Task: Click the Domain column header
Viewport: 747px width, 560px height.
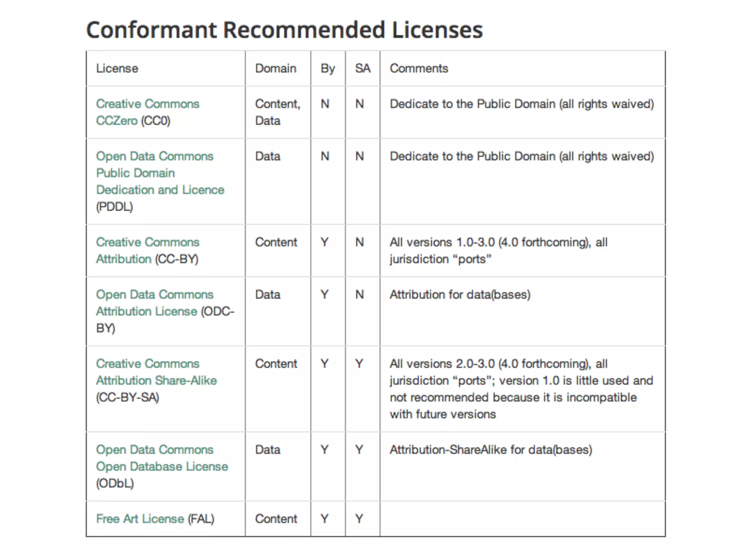Action: (x=275, y=69)
